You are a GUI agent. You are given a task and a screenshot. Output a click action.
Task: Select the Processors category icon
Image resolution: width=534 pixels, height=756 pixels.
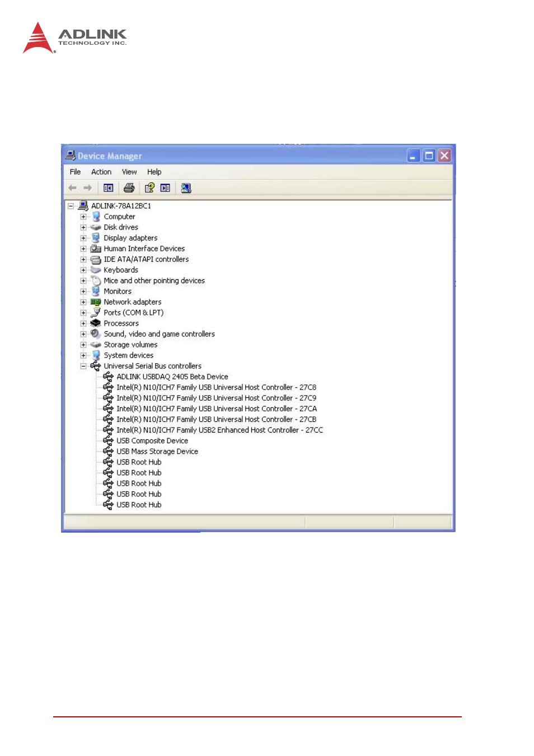[x=96, y=323]
